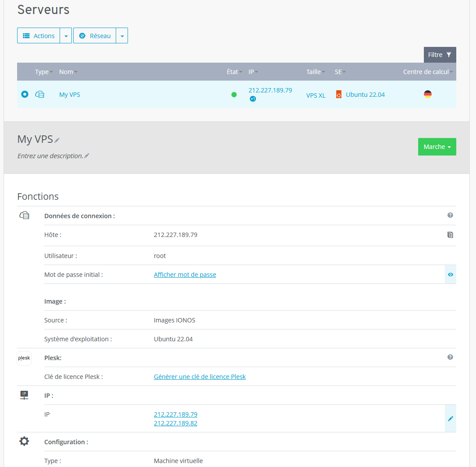Open the Réseau button

coord(95,35)
